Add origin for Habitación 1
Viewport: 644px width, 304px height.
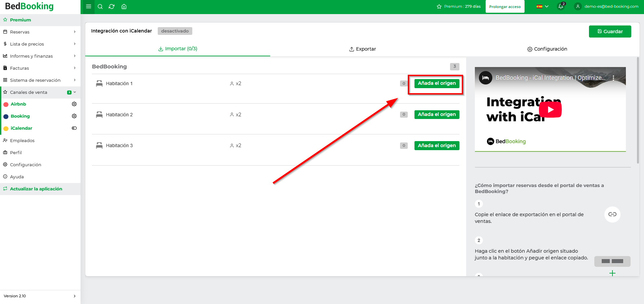(437, 83)
